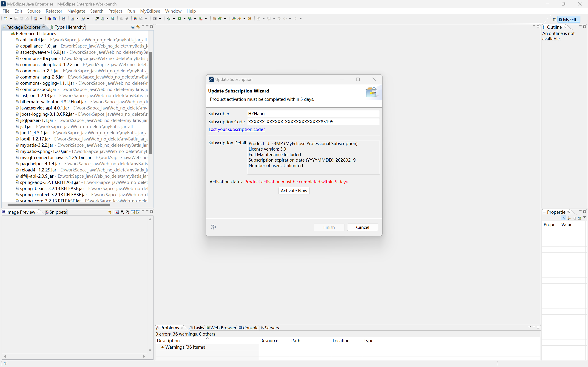Click the Subscription Code input field
This screenshot has width=588, height=367.
pyautogui.click(x=313, y=122)
